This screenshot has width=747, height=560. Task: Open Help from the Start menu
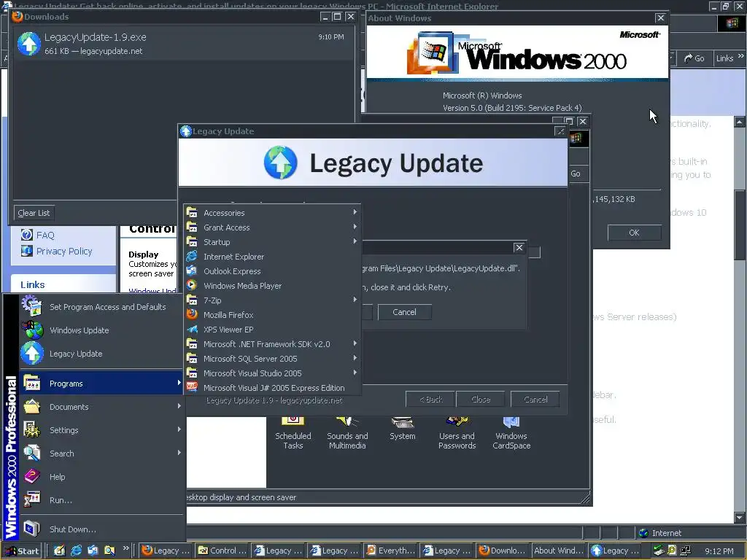pyautogui.click(x=101, y=477)
